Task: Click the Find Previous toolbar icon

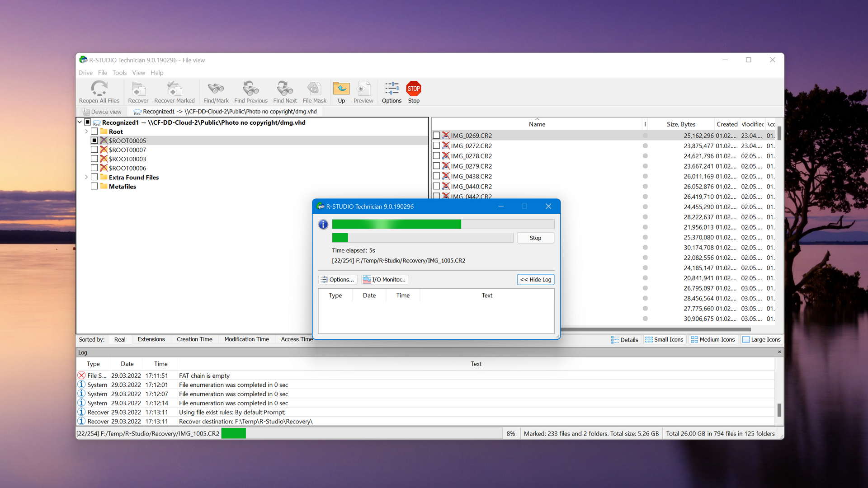Action: 250,92
